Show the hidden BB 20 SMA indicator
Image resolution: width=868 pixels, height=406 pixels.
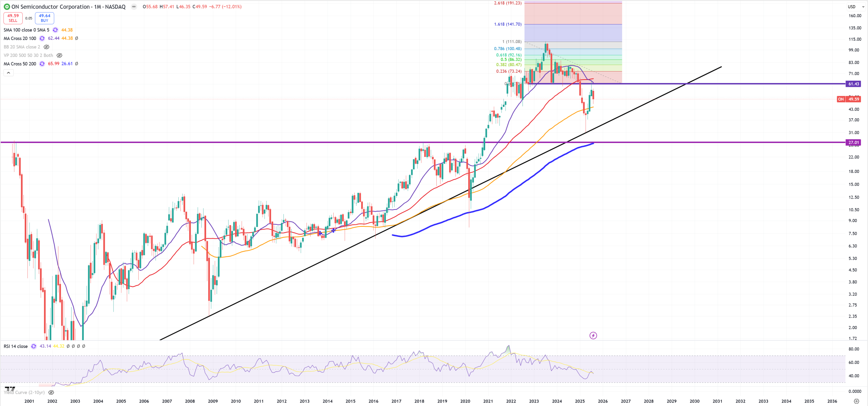coord(47,47)
